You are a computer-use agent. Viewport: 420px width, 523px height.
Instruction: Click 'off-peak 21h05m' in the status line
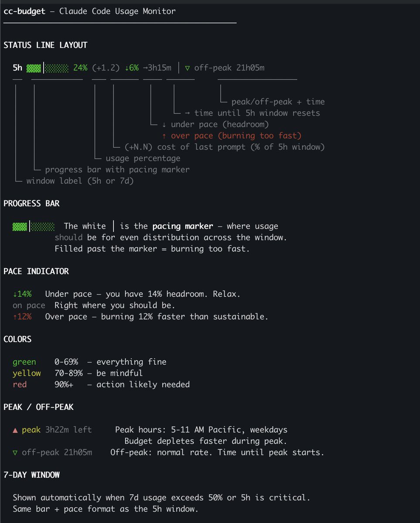(229, 68)
